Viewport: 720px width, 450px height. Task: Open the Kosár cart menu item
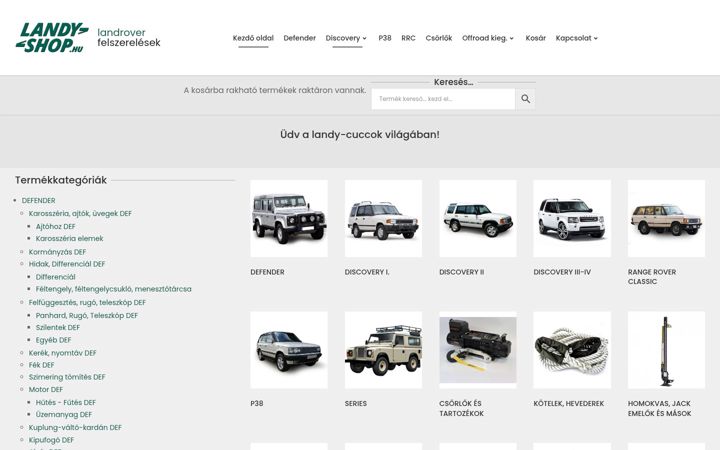click(x=535, y=38)
